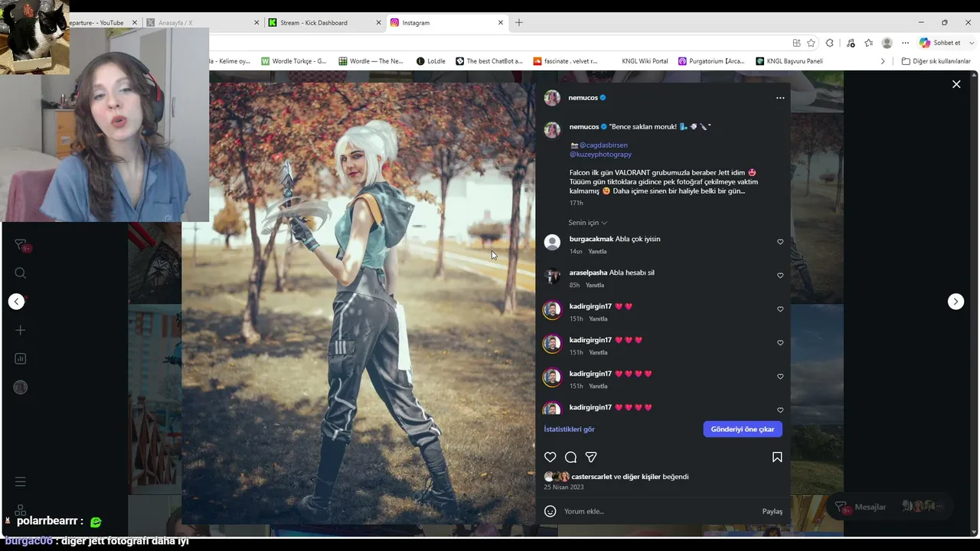Open a new browser tab

pyautogui.click(x=519, y=23)
